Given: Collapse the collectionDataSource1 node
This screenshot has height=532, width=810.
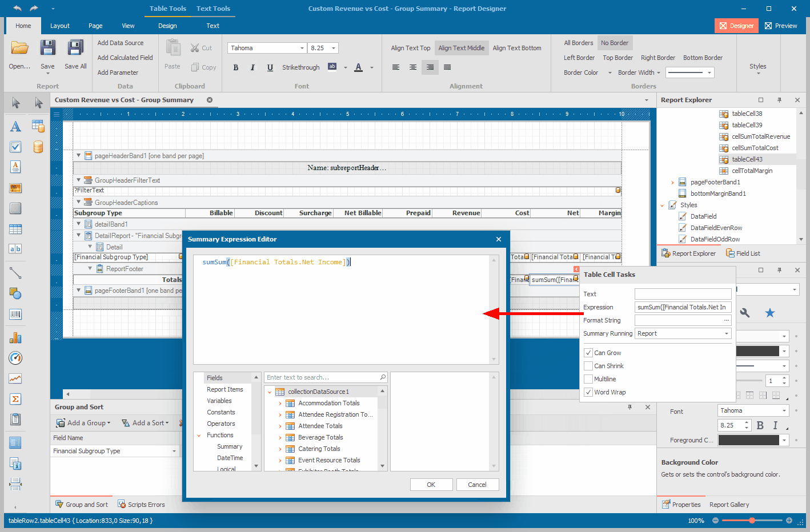Looking at the screenshot, I should click(270, 392).
